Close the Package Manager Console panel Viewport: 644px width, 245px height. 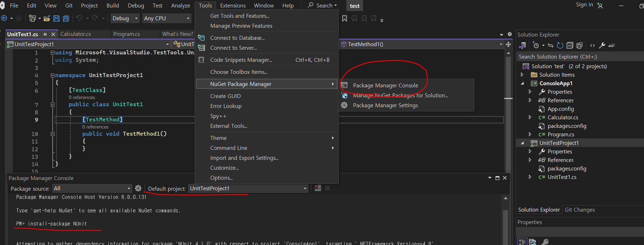505,178
